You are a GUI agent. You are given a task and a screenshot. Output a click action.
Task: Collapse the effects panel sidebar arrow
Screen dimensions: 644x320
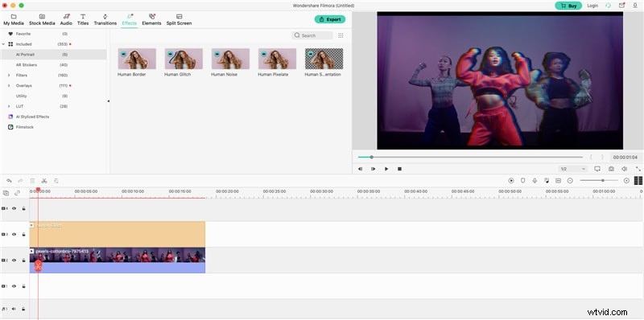(x=109, y=101)
